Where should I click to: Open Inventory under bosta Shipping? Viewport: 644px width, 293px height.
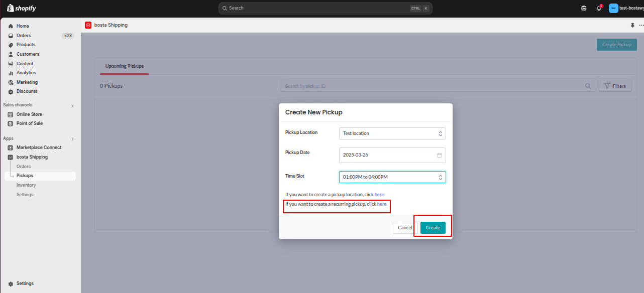point(26,185)
